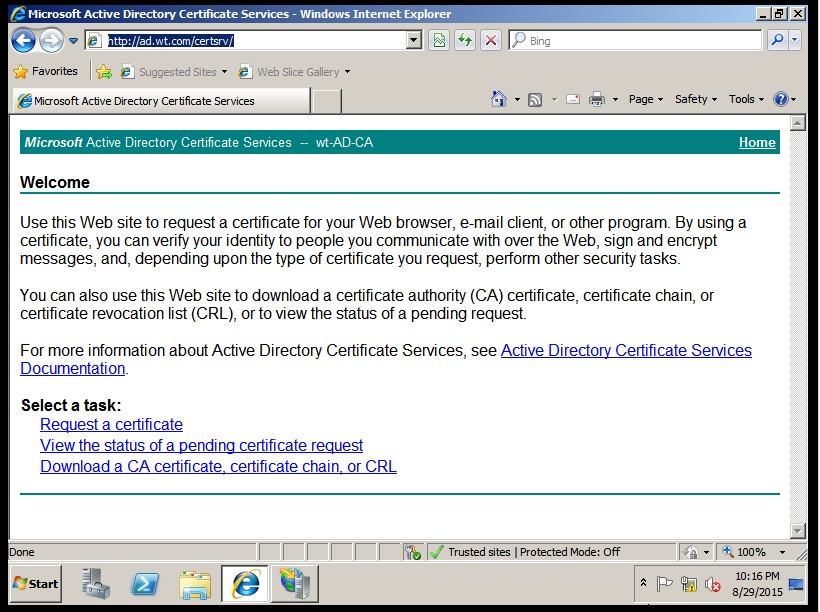Open the Page menu
This screenshot has height=612, width=820.
(646, 99)
